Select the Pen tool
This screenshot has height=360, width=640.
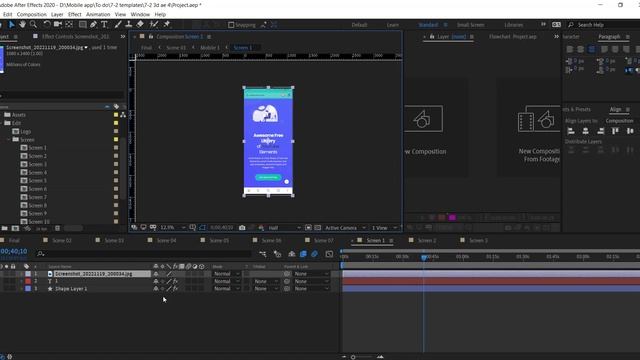pyautogui.click(x=93, y=25)
